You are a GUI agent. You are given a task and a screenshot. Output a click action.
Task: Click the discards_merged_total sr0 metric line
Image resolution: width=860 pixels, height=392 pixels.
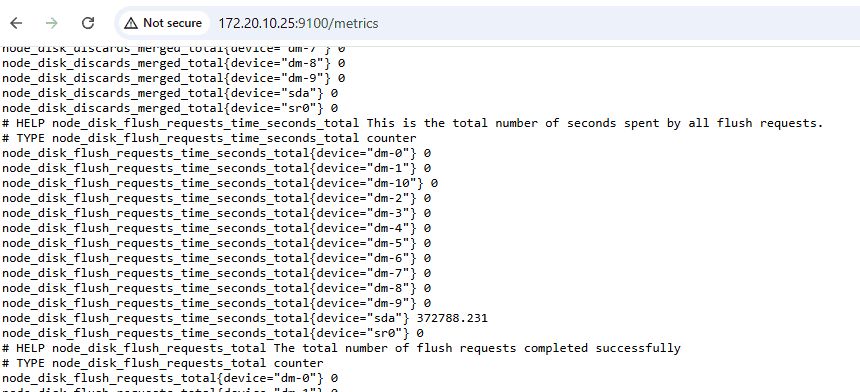169,108
